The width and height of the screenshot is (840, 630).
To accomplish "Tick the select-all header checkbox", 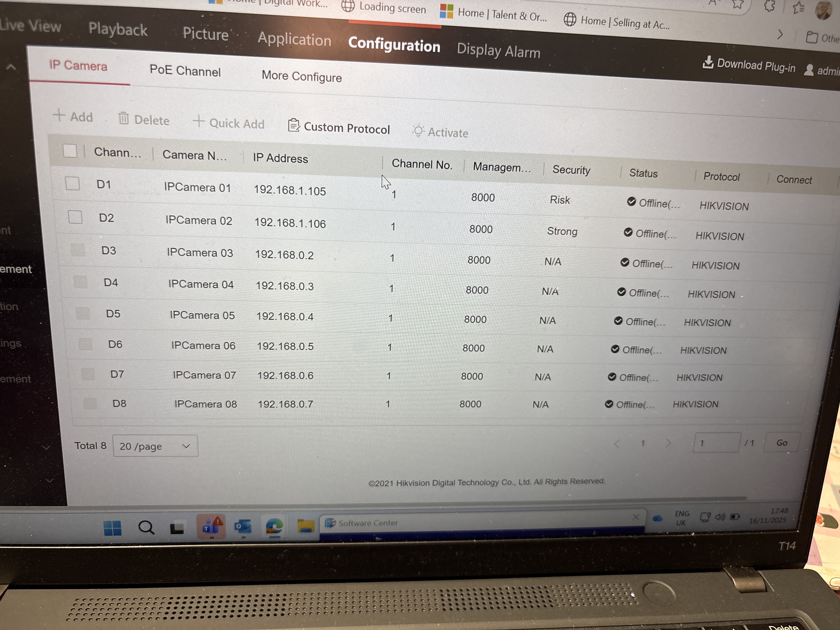I will [x=70, y=151].
